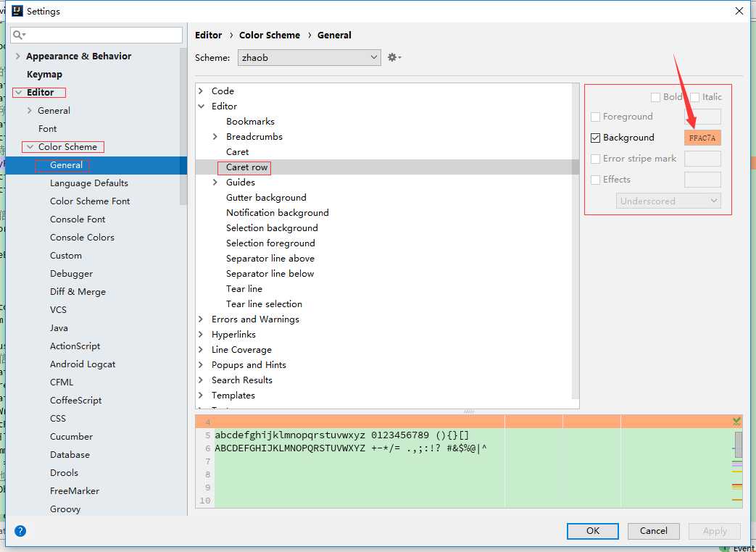Select Selection foreground item
This screenshot has width=756, height=552.
pos(270,243)
